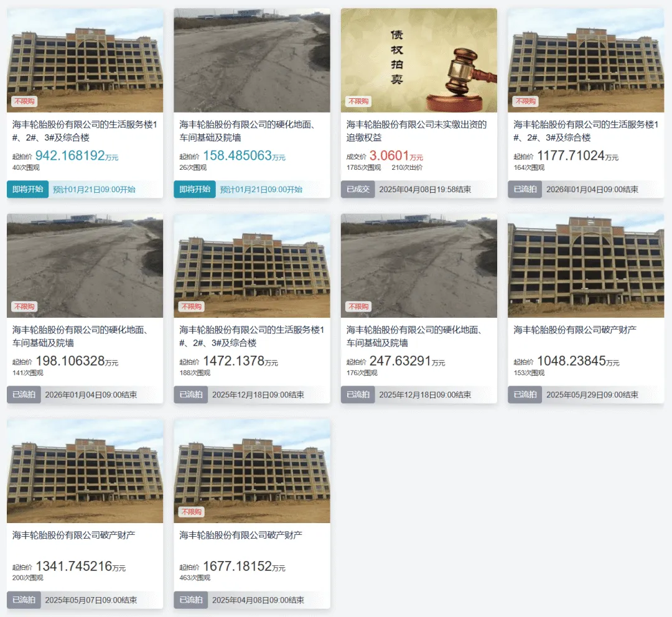672x617 pixels.
Task: Click the 即将开始 button on 942.168192万元 listing
Action: coord(27,189)
